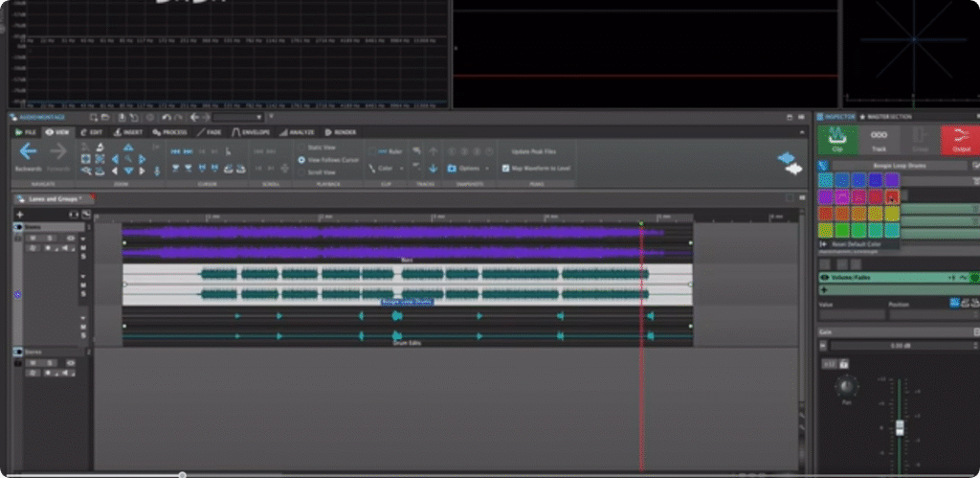Click the Options snapshot camera icon
This screenshot has height=478, width=980.
coord(452,169)
